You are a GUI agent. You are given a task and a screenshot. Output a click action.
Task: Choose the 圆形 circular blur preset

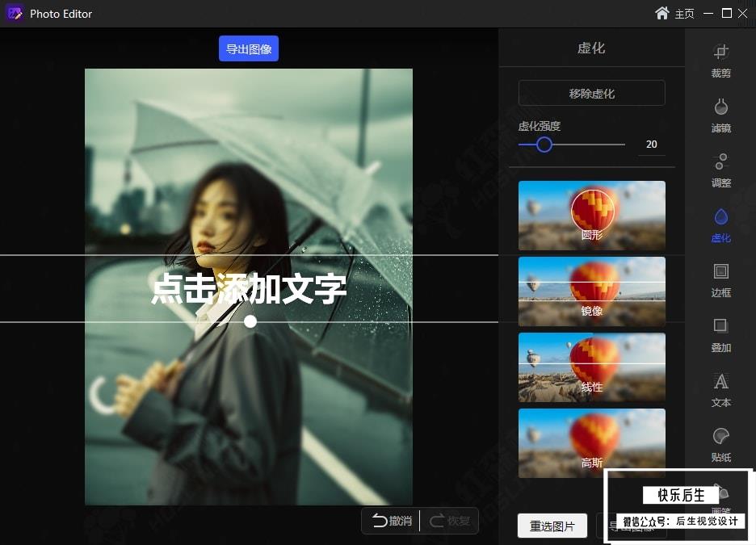pyautogui.click(x=591, y=216)
